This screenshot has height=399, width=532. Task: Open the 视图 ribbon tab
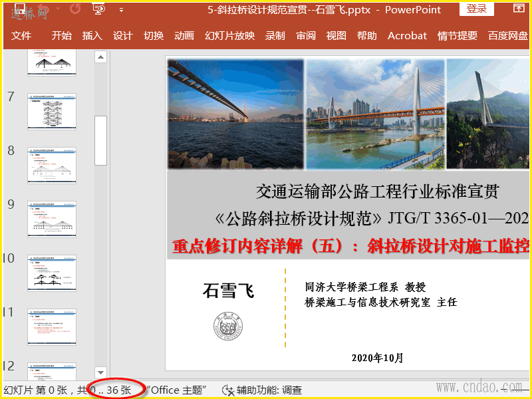coord(336,36)
